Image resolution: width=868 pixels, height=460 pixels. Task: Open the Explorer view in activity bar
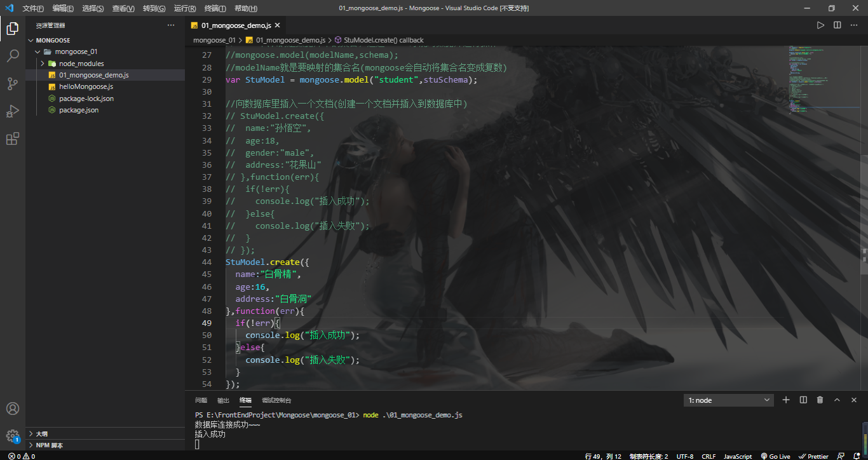coord(12,28)
